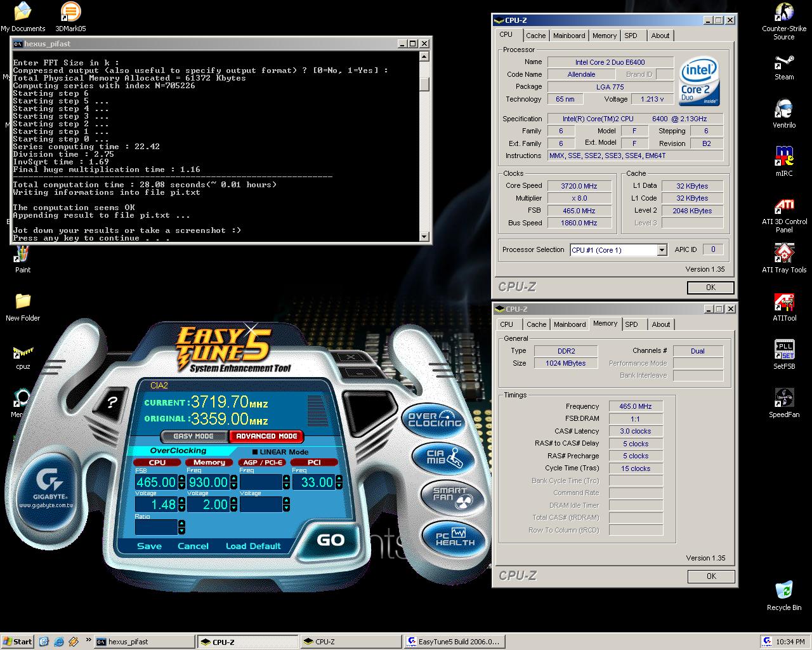Switch to Mainboard tab in upper CPU-Z
This screenshot has height=650, width=812.
[x=569, y=36]
